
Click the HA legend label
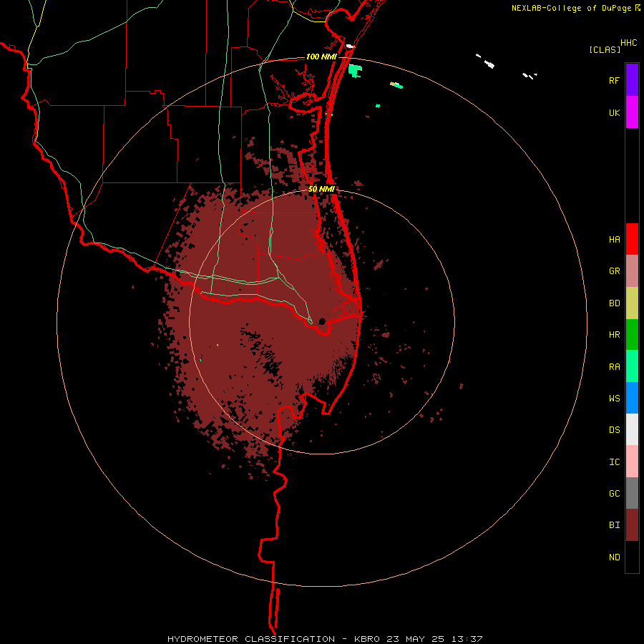pyautogui.click(x=614, y=240)
